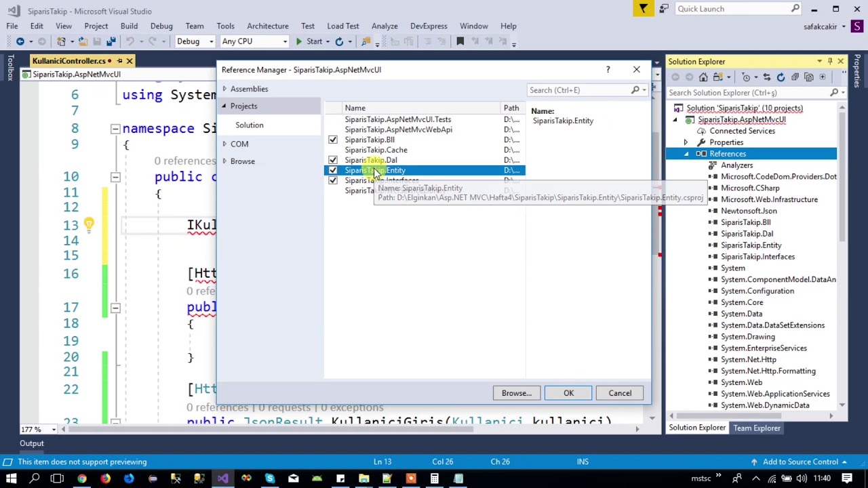
Task: Expand the Properties node in Solution Explorer
Action: (x=685, y=142)
